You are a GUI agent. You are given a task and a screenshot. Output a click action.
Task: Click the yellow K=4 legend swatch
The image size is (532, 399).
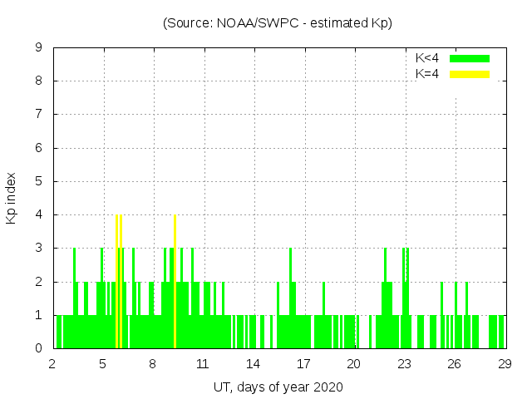coord(470,74)
